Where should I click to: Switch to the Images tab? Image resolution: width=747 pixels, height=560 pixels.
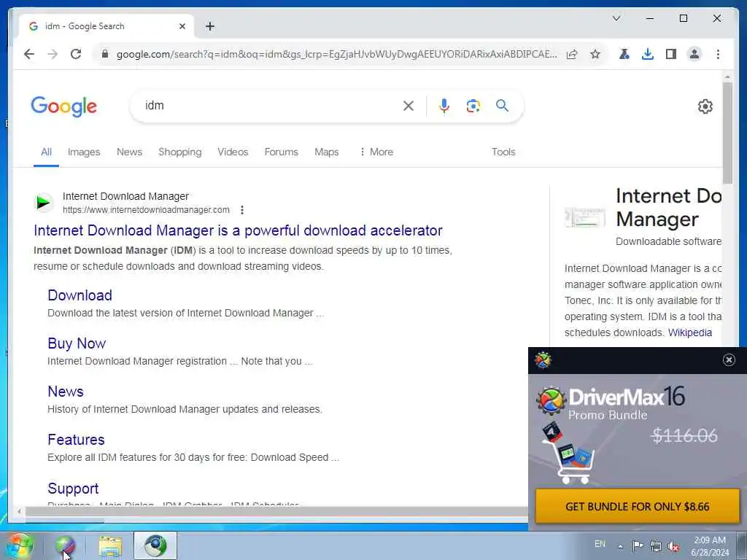coord(84,152)
